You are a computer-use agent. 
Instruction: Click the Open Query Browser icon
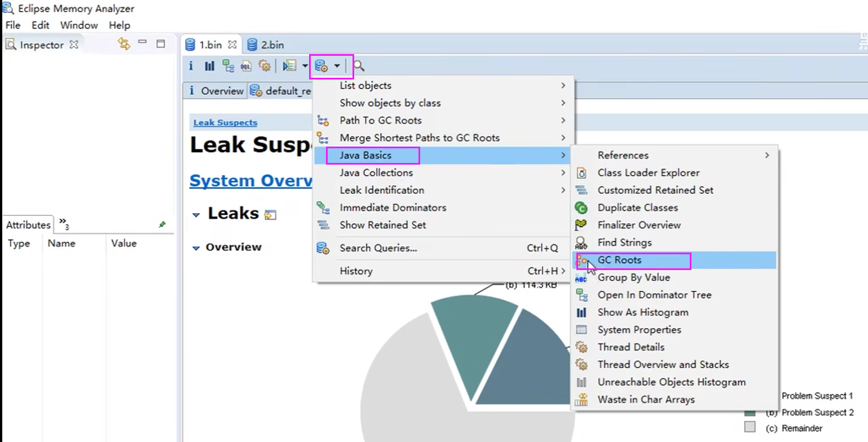pos(321,67)
